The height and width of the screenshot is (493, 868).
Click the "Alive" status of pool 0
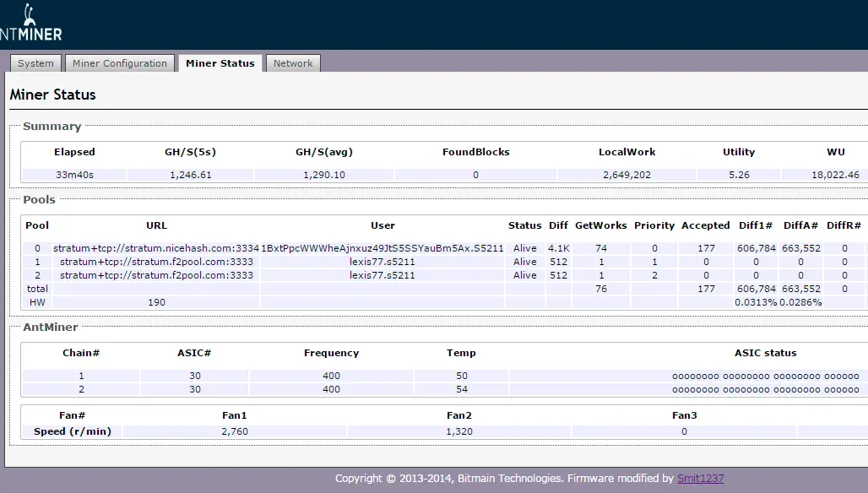525,248
